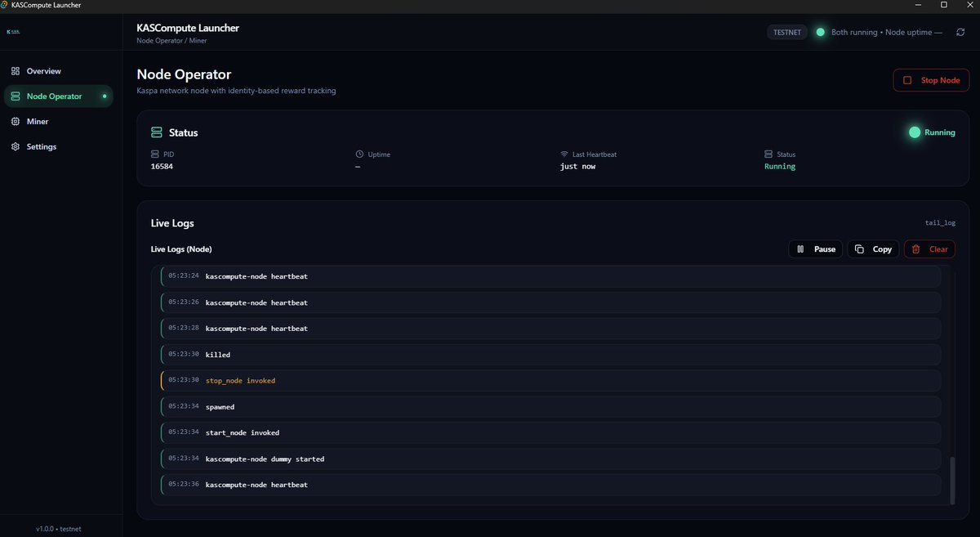Click the wifi icon by Last Heartbeat

(563, 154)
